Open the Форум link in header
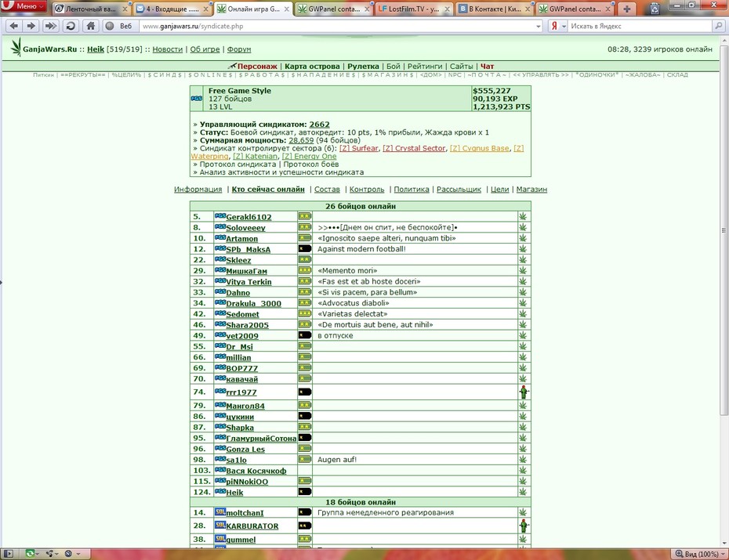This screenshot has width=729, height=560. point(239,49)
